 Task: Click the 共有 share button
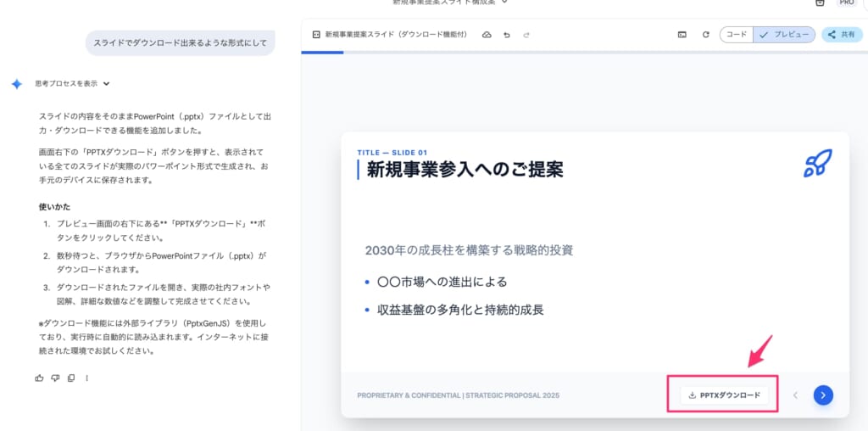click(x=842, y=35)
